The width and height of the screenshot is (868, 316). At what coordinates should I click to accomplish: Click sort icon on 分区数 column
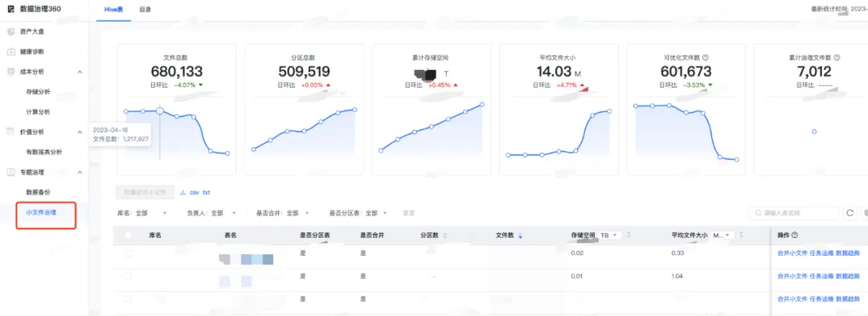(445, 236)
